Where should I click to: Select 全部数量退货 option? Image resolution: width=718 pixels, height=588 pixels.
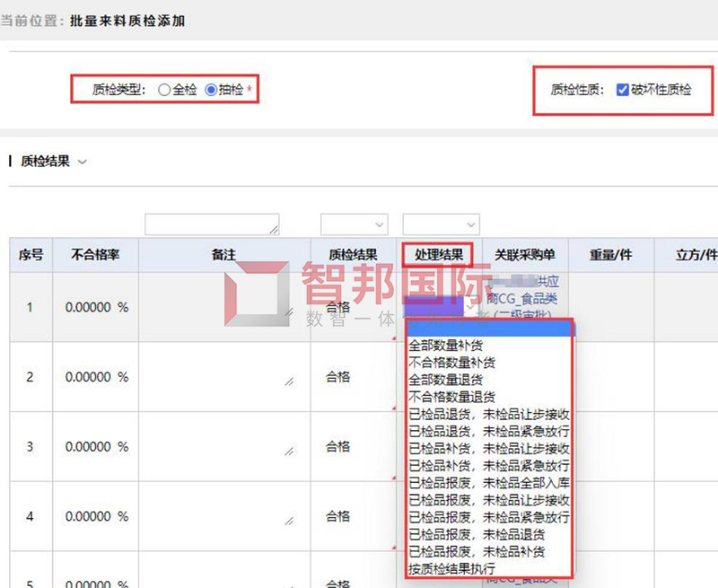coord(445,379)
